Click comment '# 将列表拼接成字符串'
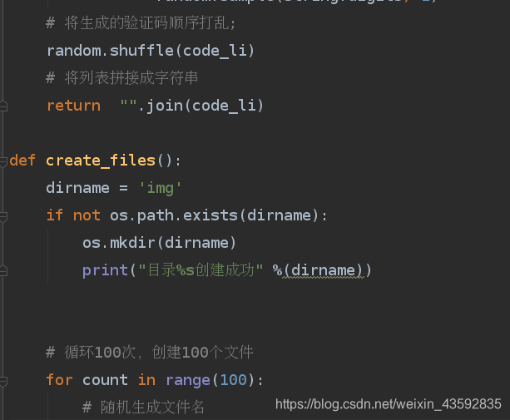 [122, 78]
